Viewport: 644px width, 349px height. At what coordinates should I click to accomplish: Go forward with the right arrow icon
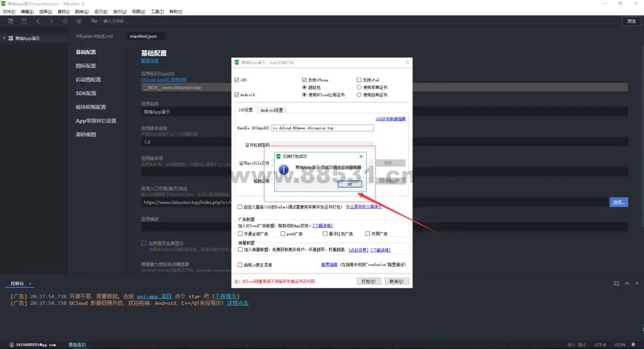pyautogui.click(x=52, y=21)
